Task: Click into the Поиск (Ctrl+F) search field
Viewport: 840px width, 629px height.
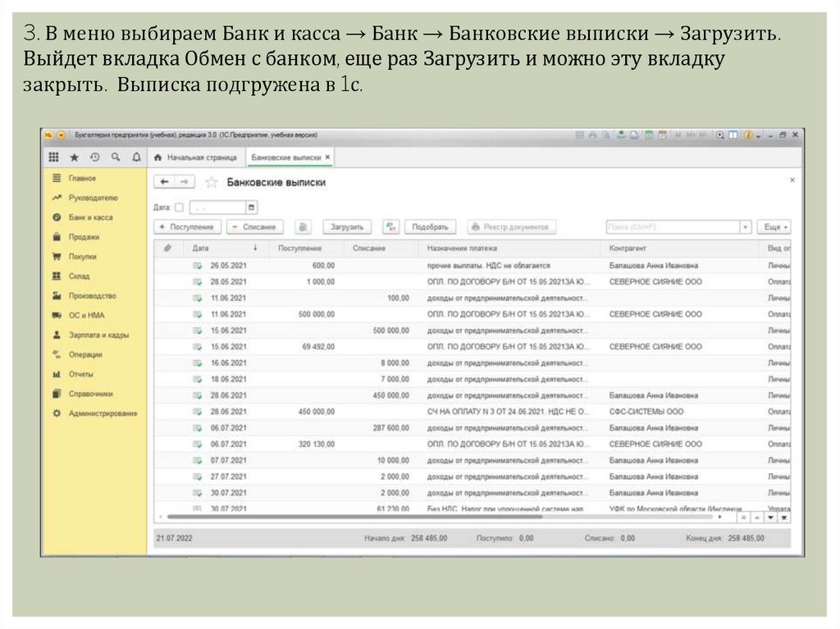Action: pos(671,227)
